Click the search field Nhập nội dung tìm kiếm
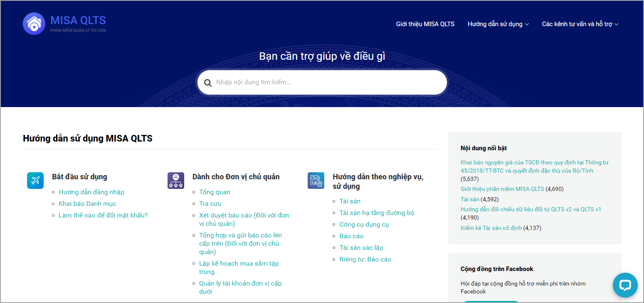Image resolution: width=644 pixels, height=303 pixels. (x=322, y=82)
